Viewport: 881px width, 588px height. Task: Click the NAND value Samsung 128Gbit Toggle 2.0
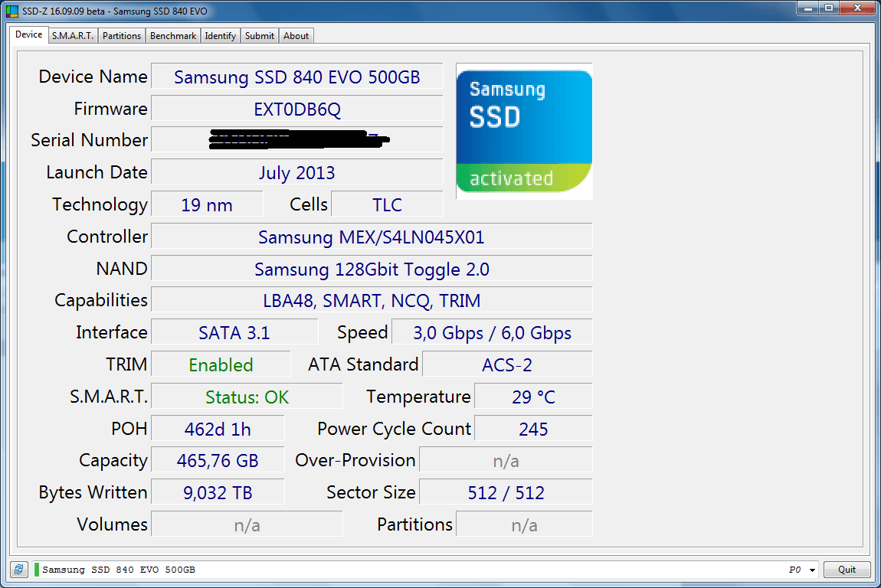pos(372,269)
